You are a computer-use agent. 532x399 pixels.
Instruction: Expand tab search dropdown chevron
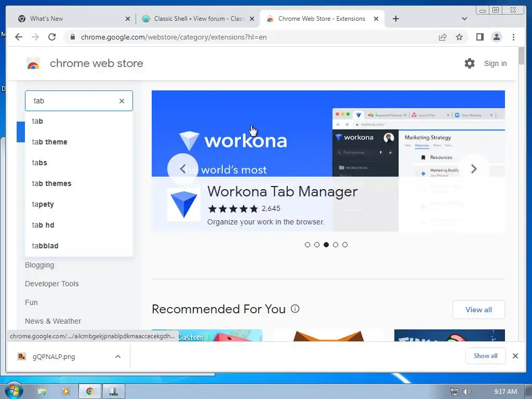pos(464,19)
